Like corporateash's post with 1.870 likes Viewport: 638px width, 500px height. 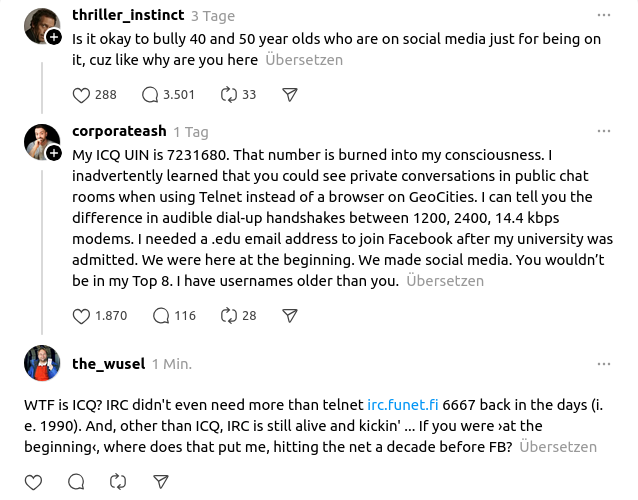pos(83,316)
